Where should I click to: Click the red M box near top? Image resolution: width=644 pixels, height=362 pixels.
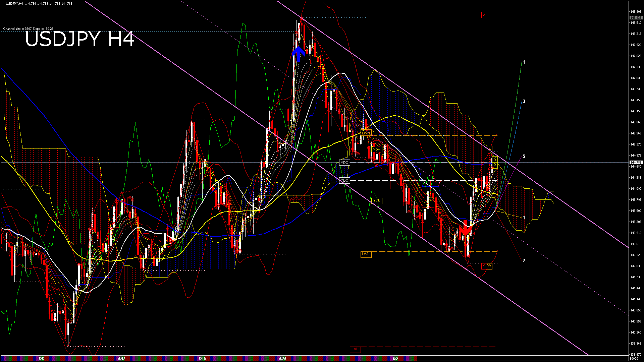click(484, 15)
